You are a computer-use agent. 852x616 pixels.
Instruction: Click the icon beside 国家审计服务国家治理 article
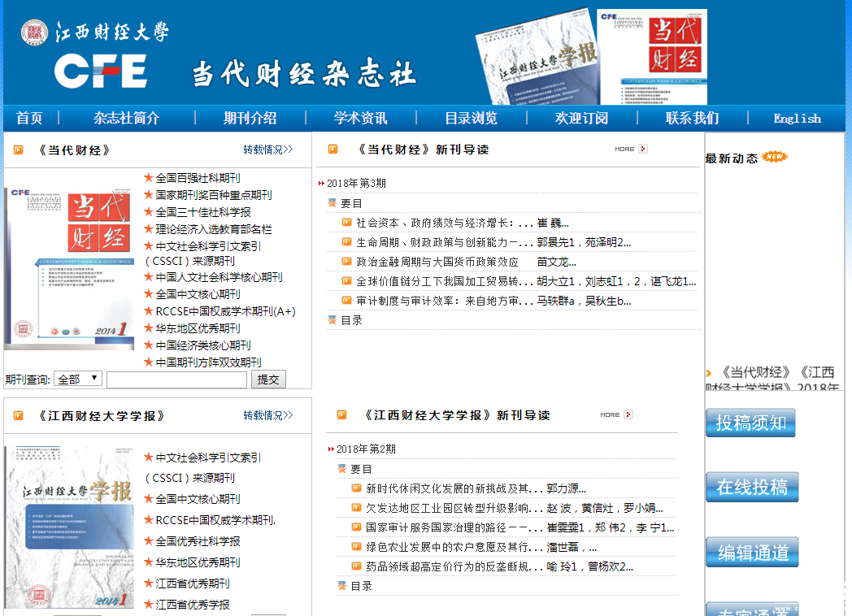point(356,527)
